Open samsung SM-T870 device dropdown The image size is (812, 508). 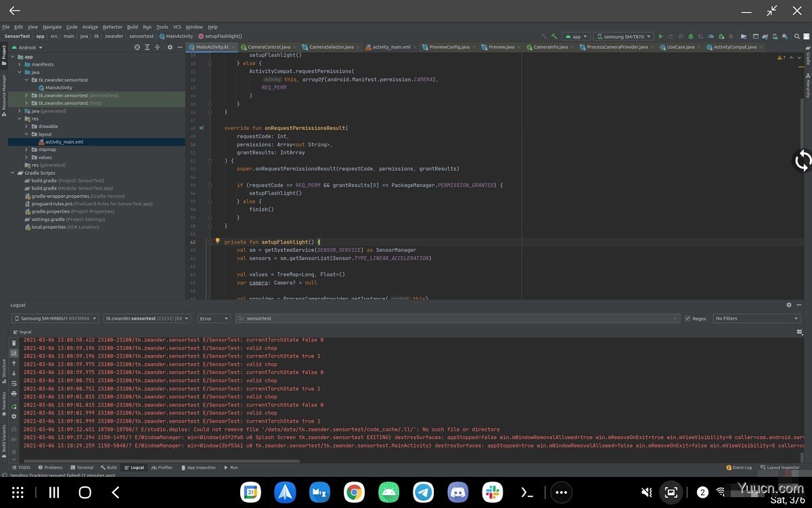pos(623,37)
